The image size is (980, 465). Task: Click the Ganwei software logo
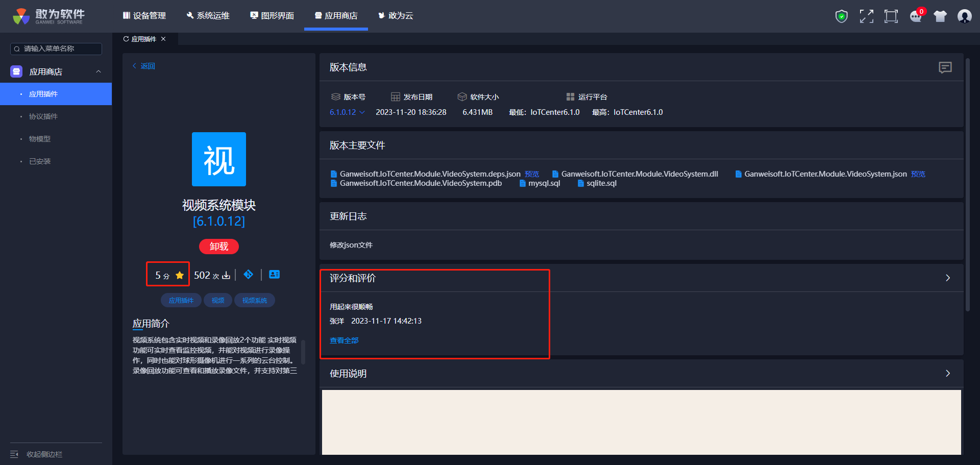point(49,16)
